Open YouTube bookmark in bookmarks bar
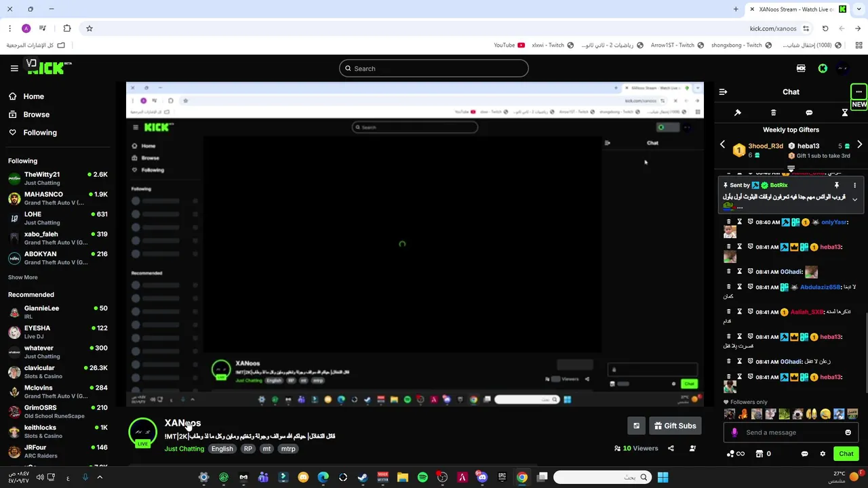The width and height of the screenshot is (868, 488). click(x=509, y=45)
